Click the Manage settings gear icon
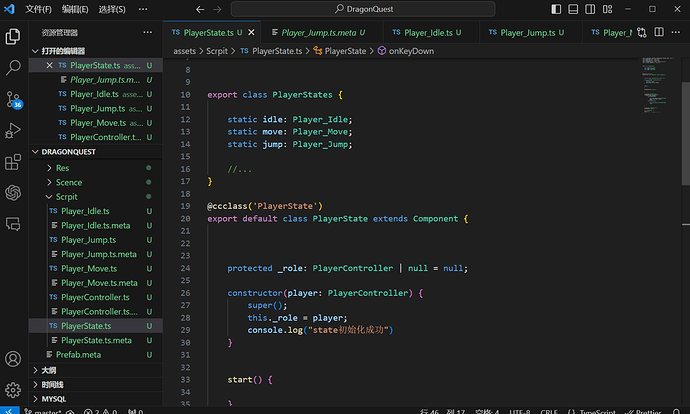Screen dimensions: 690x414 tap(14, 389)
